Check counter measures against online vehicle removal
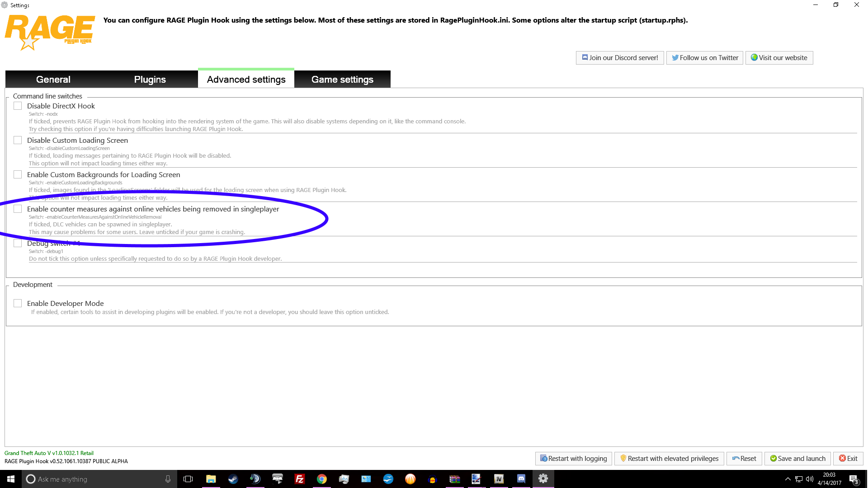868x488 pixels. click(x=18, y=209)
